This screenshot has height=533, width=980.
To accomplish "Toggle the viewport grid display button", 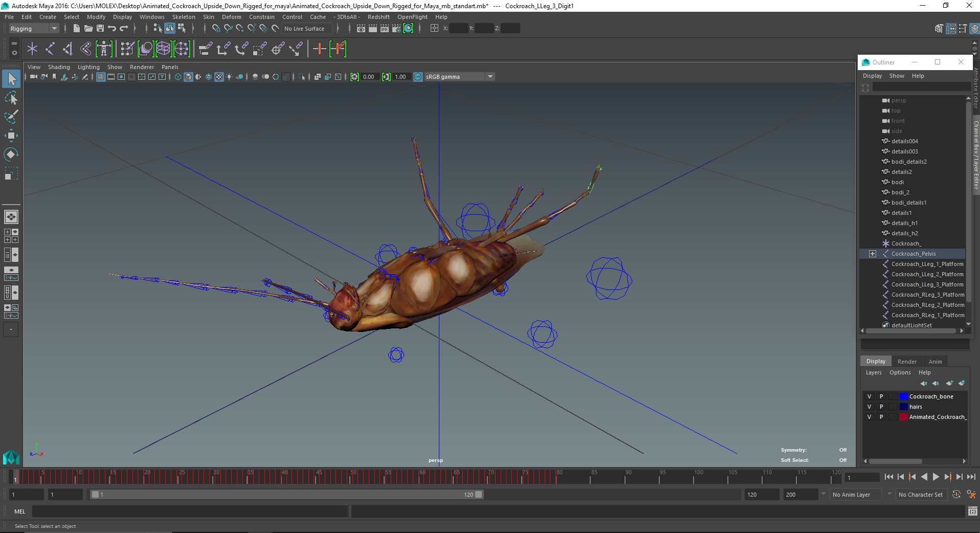I will click(x=101, y=77).
